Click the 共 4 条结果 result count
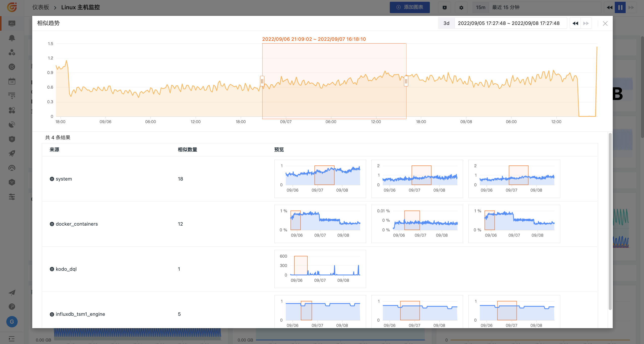 (x=58, y=137)
